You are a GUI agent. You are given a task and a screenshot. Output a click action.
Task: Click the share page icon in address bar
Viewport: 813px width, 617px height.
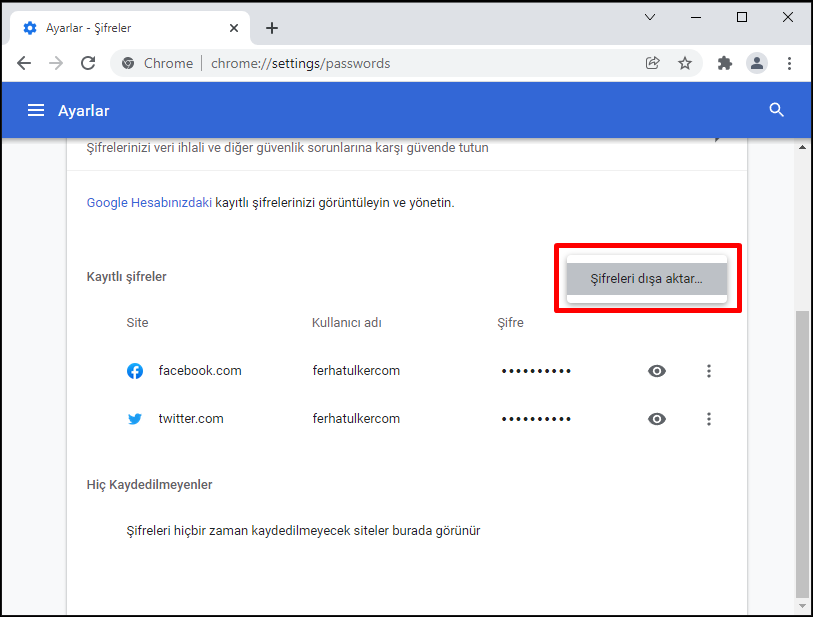(x=652, y=63)
